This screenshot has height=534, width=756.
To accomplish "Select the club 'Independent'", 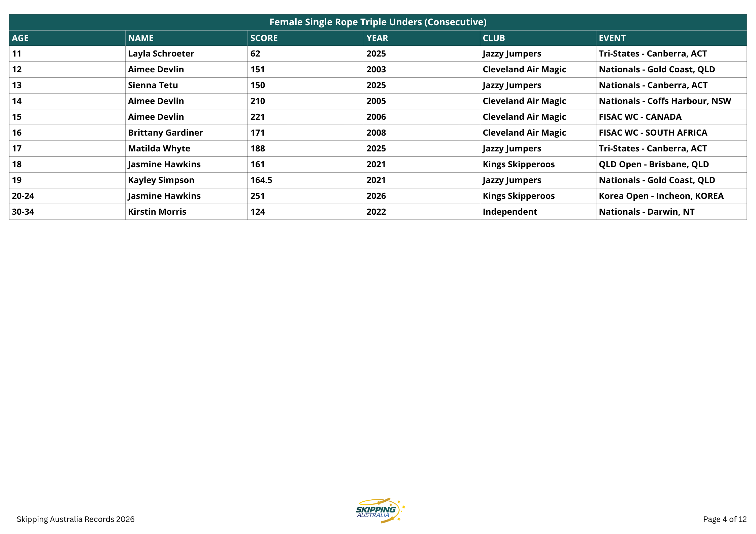I will [510, 212].
